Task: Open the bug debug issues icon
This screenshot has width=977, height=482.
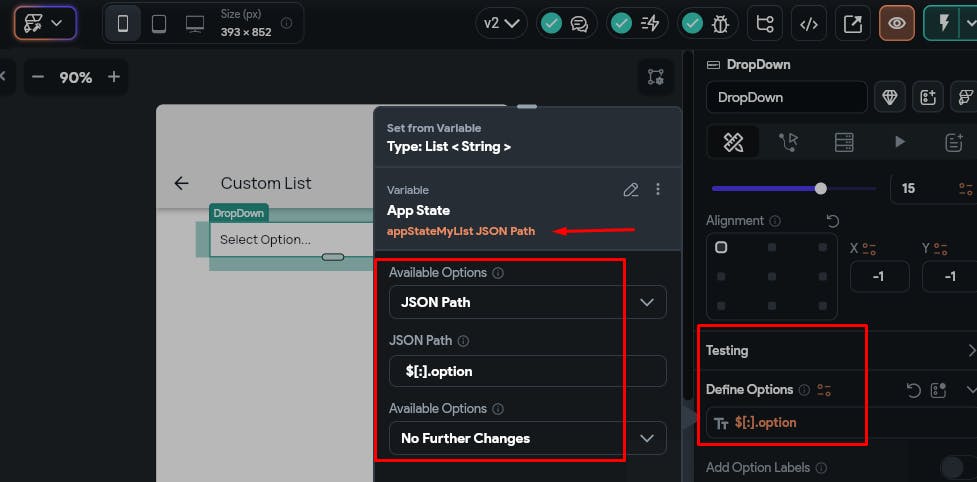Action: point(705,23)
